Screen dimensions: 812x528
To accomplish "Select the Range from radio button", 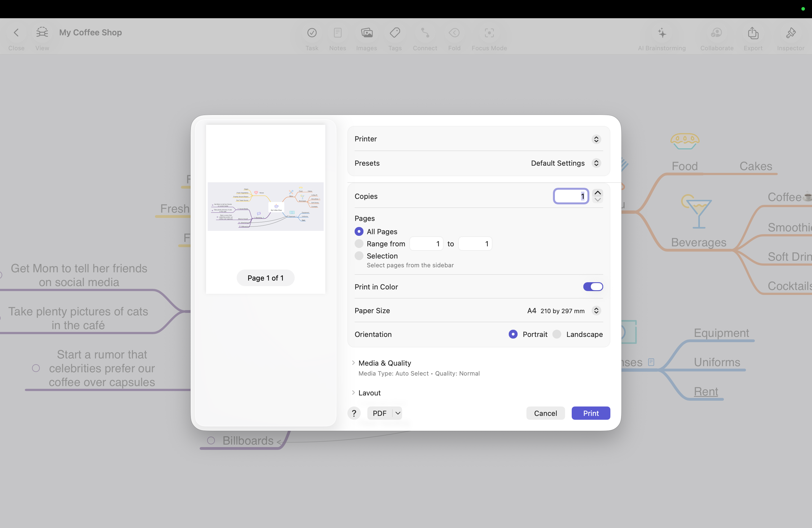I will 359,244.
